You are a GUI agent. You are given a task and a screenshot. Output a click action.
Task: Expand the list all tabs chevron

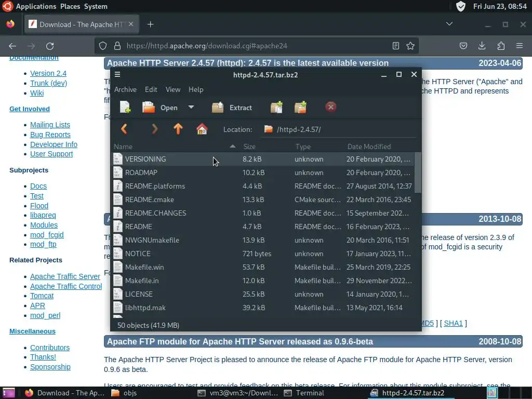coord(449,24)
